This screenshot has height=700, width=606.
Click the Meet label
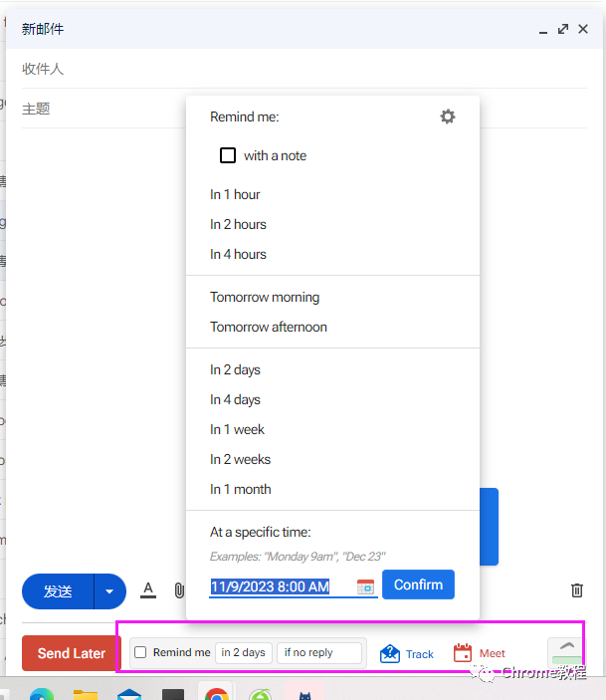pyautogui.click(x=492, y=653)
